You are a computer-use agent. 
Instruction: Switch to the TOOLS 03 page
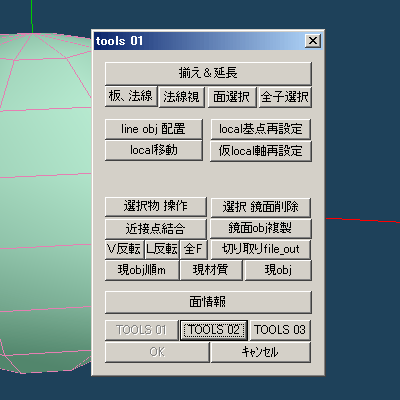280,330
